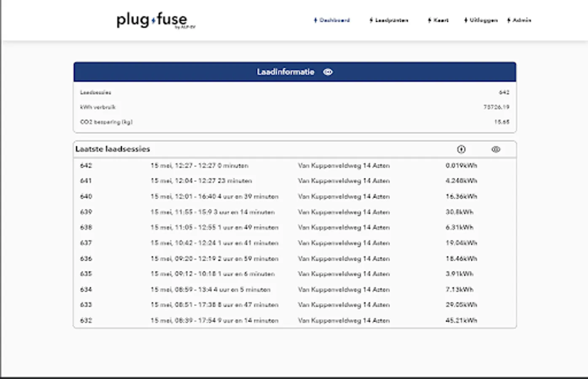The image size is (588, 379).
Task: Click the 7.13kWh energy value
Action: pos(460,289)
